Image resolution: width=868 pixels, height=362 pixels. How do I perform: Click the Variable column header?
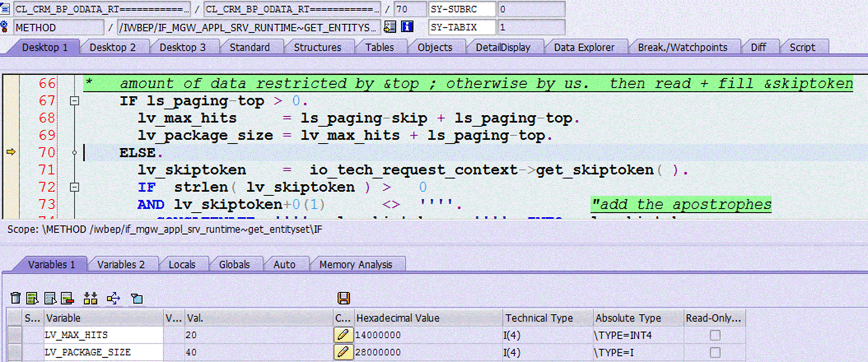(103, 318)
